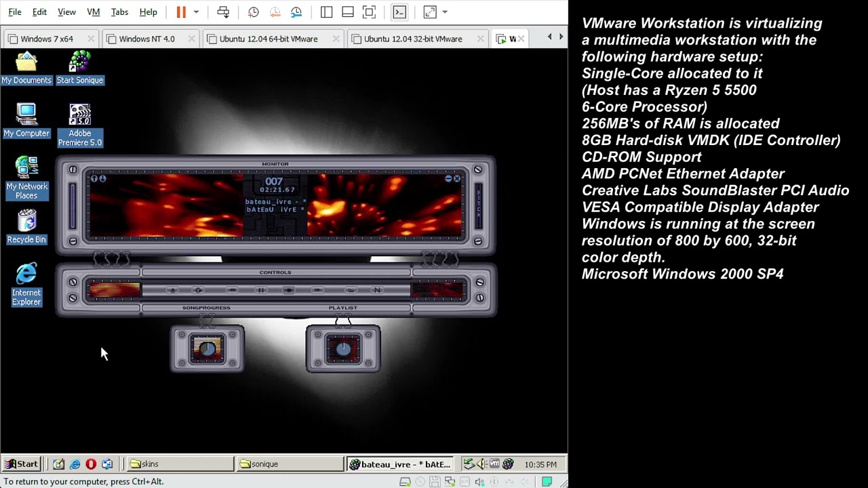Open the VMware File menu
This screenshot has height=488, width=868.
pyautogui.click(x=14, y=12)
